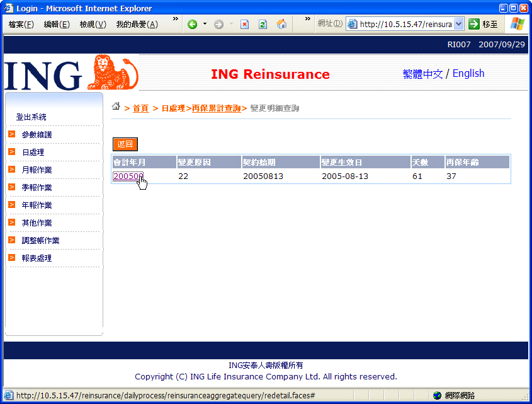The image size is (532, 404).
Task: Click the 2007/09/29 date in header
Action: (x=501, y=45)
